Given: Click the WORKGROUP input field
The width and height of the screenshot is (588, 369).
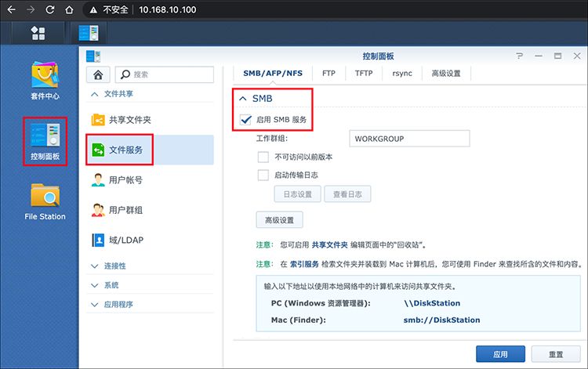Looking at the screenshot, I should (x=409, y=139).
